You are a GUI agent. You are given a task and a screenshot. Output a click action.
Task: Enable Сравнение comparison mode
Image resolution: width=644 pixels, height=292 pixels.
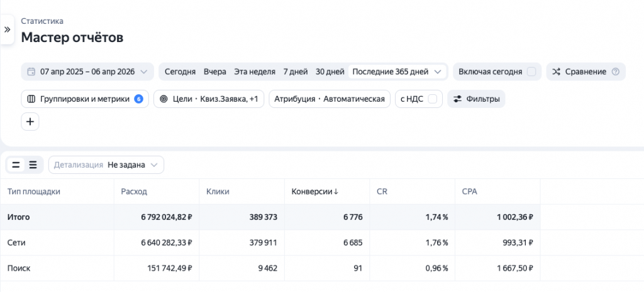pos(579,72)
